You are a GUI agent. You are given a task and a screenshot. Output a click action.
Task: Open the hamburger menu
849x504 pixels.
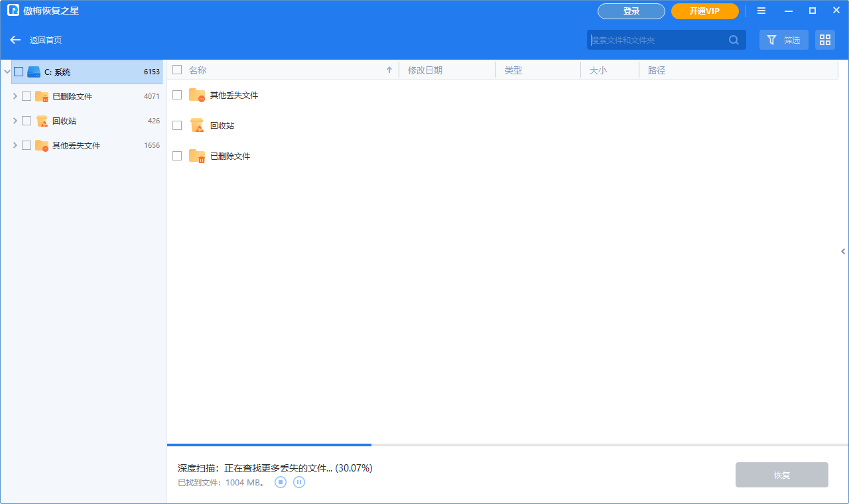pos(761,11)
